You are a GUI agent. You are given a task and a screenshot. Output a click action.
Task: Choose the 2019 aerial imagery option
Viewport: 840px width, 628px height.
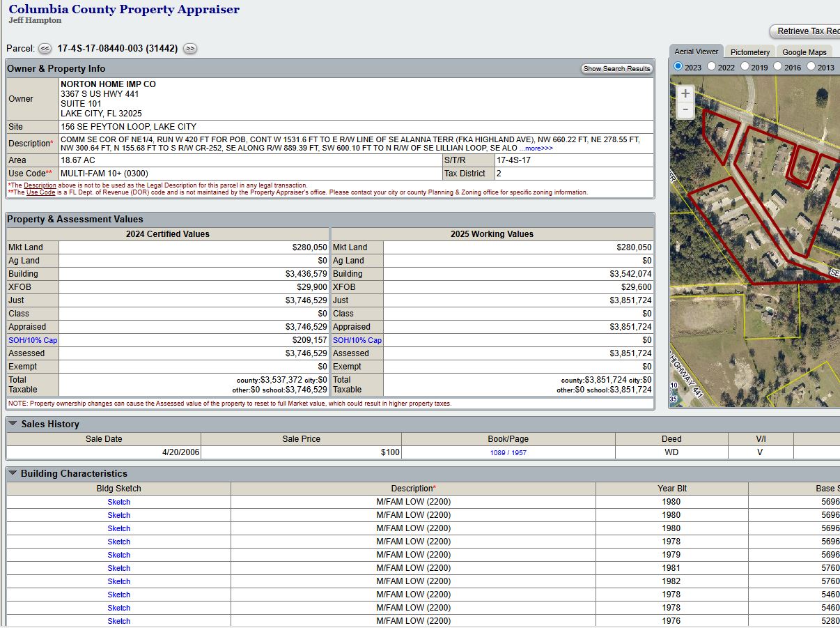[x=745, y=67]
